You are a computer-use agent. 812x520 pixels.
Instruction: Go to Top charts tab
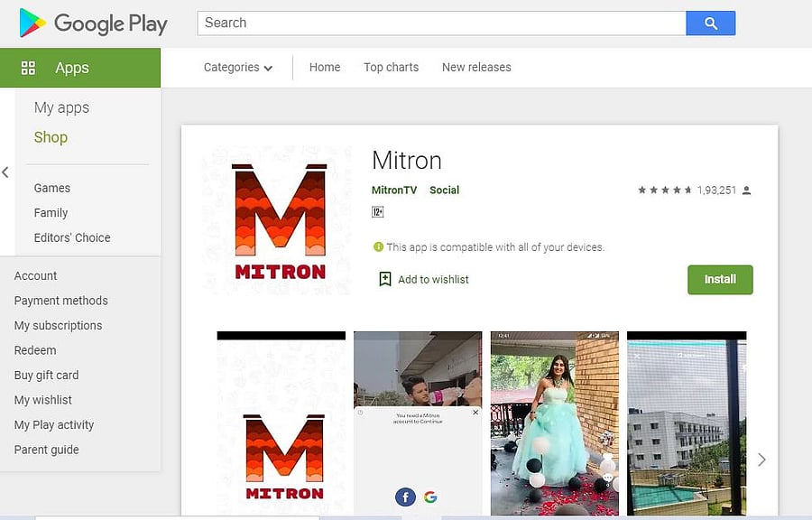tap(391, 68)
